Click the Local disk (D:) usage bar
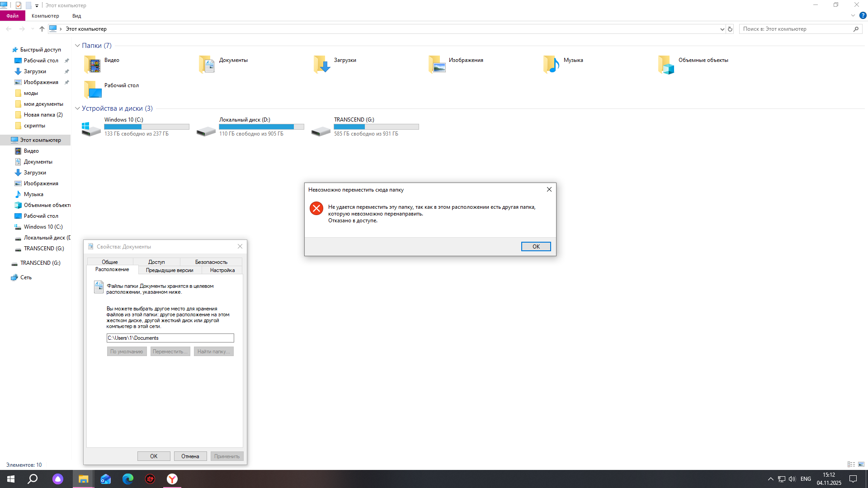This screenshot has width=868, height=488. 261,127
